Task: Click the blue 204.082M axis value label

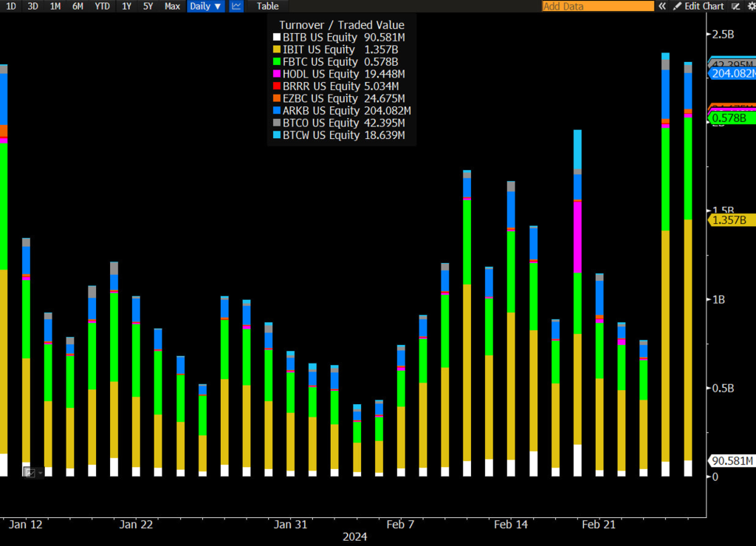Action: tap(732, 73)
